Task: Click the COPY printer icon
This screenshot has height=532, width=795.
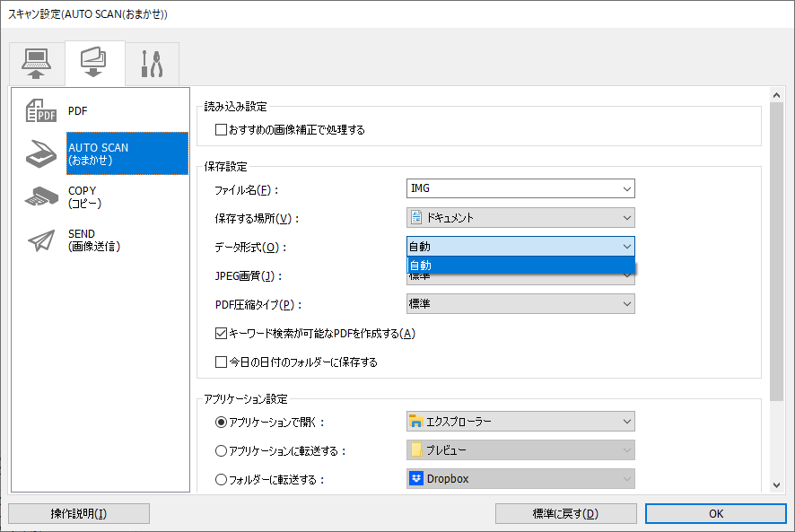Action: 41,196
